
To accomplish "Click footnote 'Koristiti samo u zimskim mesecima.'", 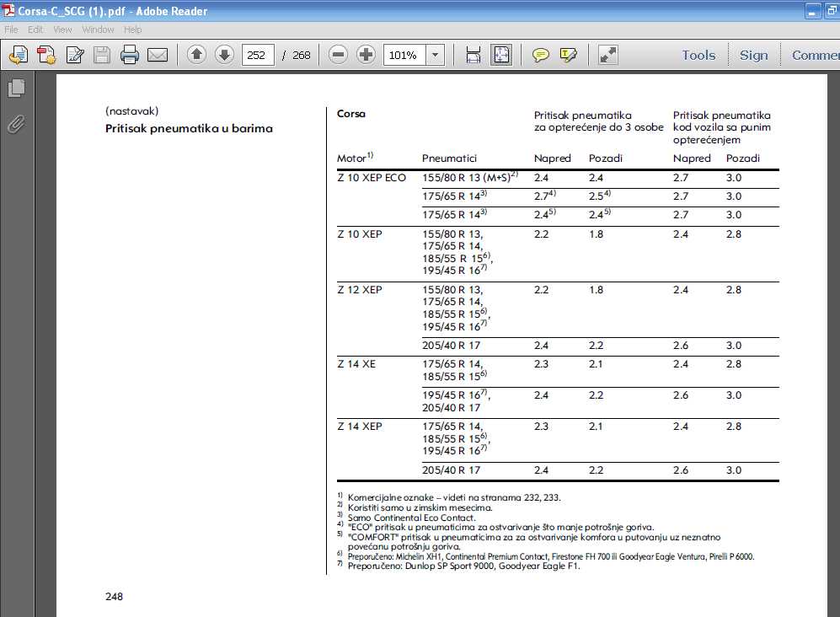I will (420, 507).
